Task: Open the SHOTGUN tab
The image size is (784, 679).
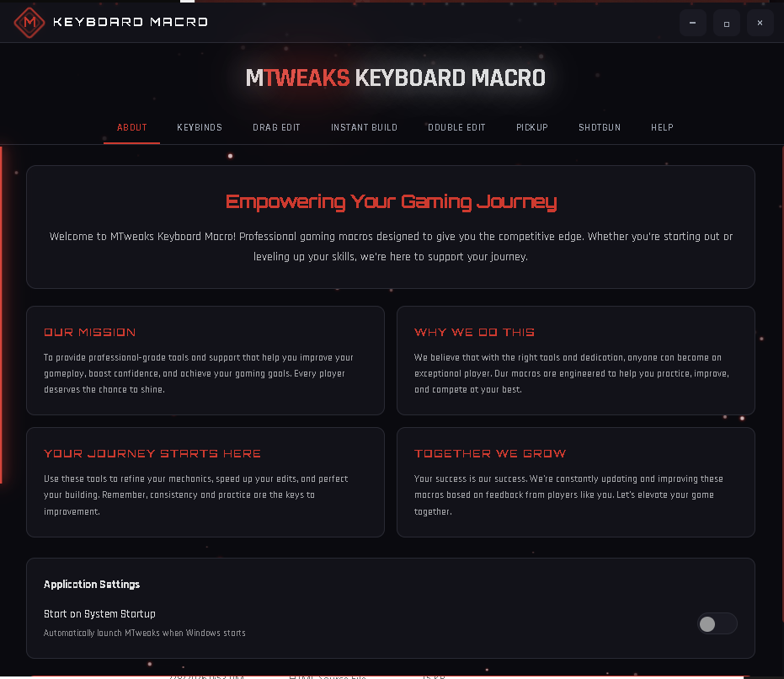Action: [600, 127]
